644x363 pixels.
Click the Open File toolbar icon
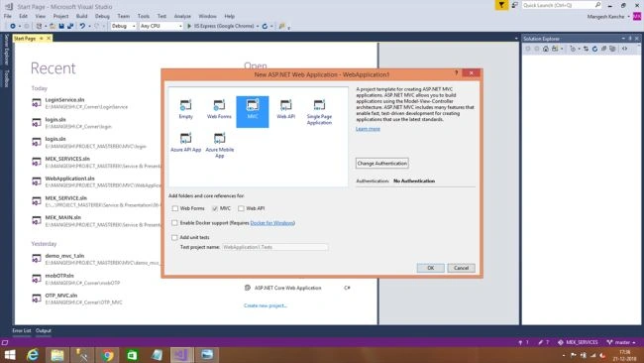coord(53,26)
